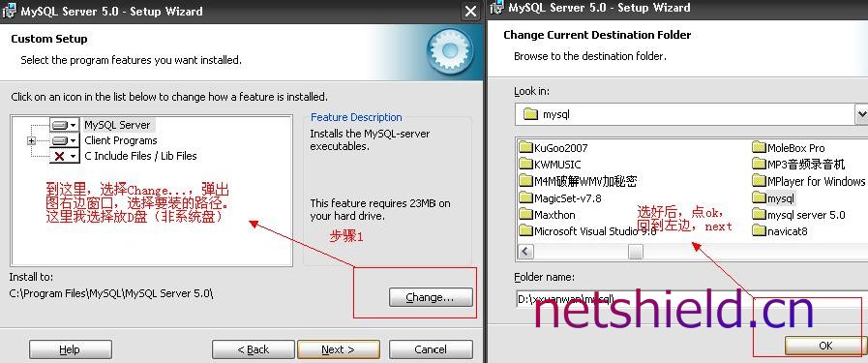This screenshot has height=363, width=868.
Task: Click the horizontal scrollbar thumb in folder list
Action: tap(636, 252)
